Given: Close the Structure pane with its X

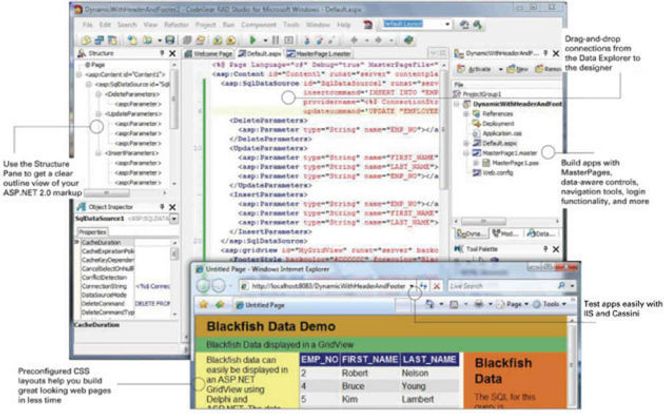Looking at the screenshot, I should pos(172,53).
